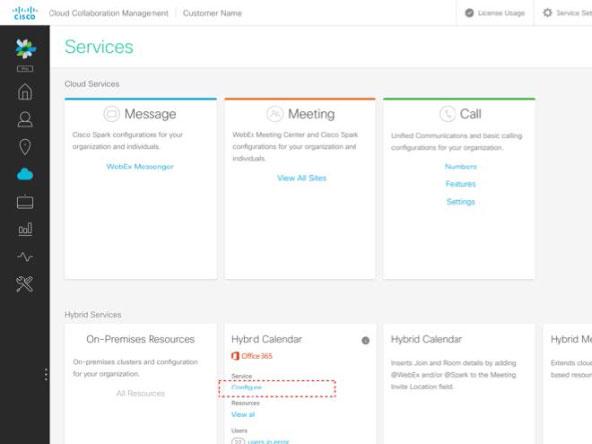Click the Message chat bubble icon
Image resolution: width=592 pixels, height=444 pixels.
click(x=111, y=114)
